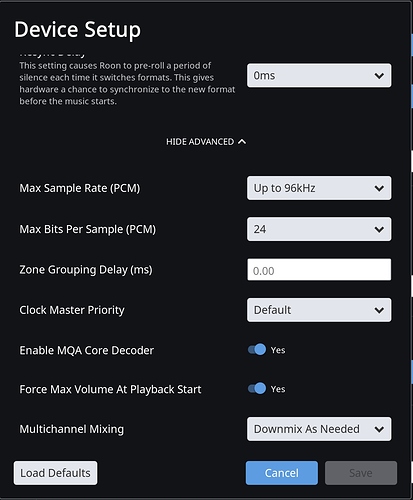Click the greyed Save button
Viewport: 413px width, 500px height.
pyautogui.click(x=361, y=473)
